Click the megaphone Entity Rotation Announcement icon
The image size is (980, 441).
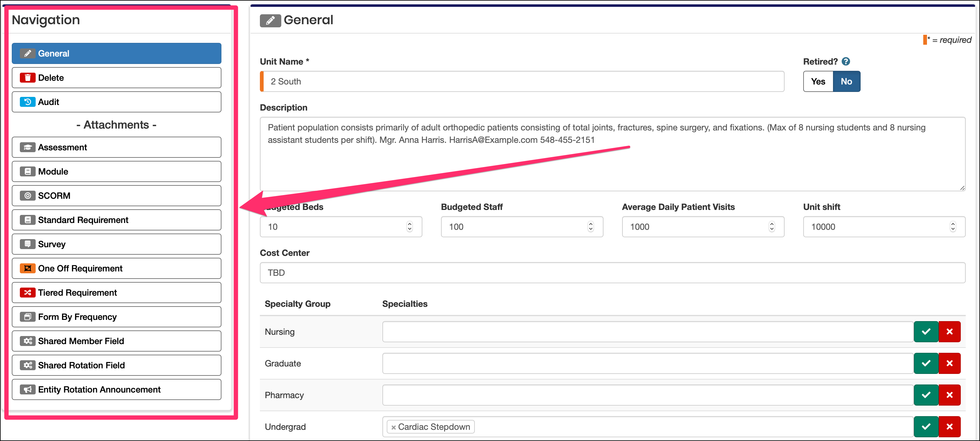coord(27,389)
